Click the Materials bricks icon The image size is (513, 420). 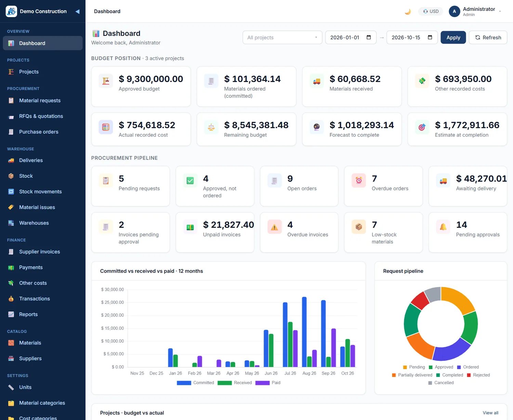(11, 343)
